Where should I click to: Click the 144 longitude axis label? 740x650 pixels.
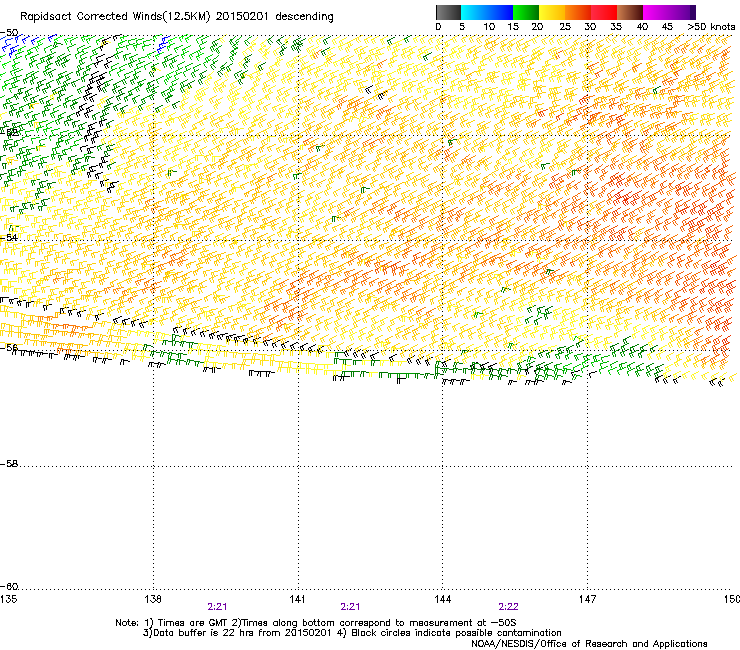tap(442, 599)
